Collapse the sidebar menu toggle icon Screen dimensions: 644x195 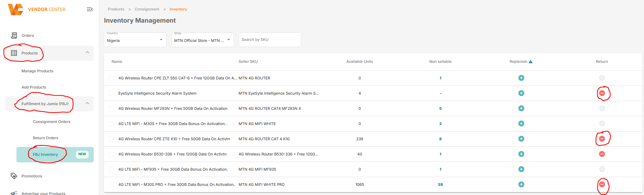90,9
